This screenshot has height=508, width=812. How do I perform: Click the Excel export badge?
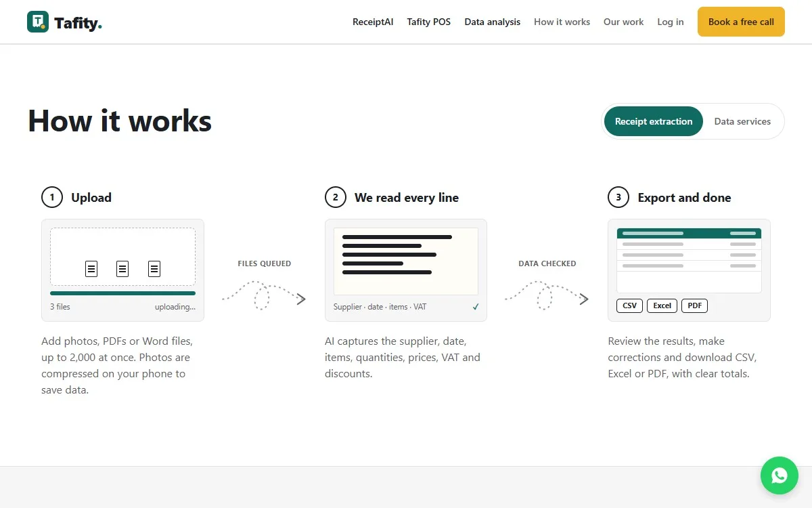(x=662, y=305)
